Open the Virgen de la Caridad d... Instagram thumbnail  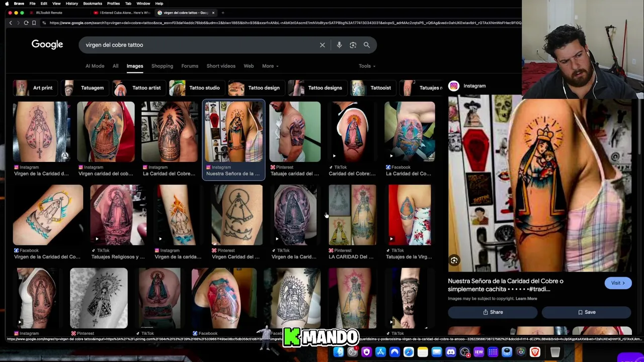[x=42, y=132]
